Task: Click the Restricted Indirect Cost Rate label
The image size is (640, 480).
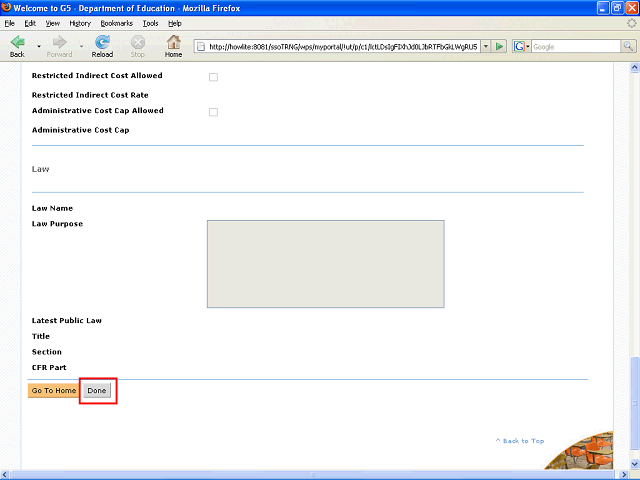Action: tap(90, 95)
